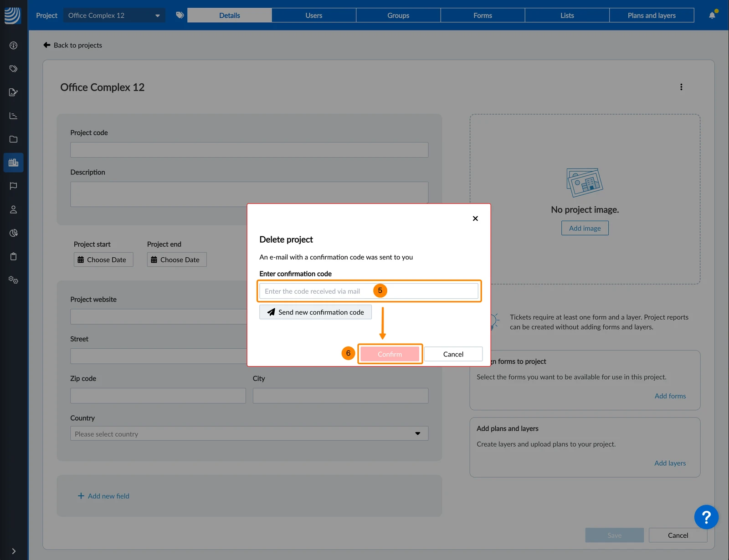Open the clipboard sidebar icon
This screenshot has width=729, height=560.
(13, 256)
